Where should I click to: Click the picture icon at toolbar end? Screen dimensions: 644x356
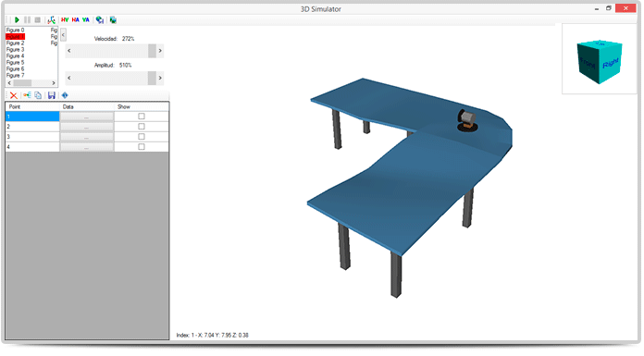(113, 19)
